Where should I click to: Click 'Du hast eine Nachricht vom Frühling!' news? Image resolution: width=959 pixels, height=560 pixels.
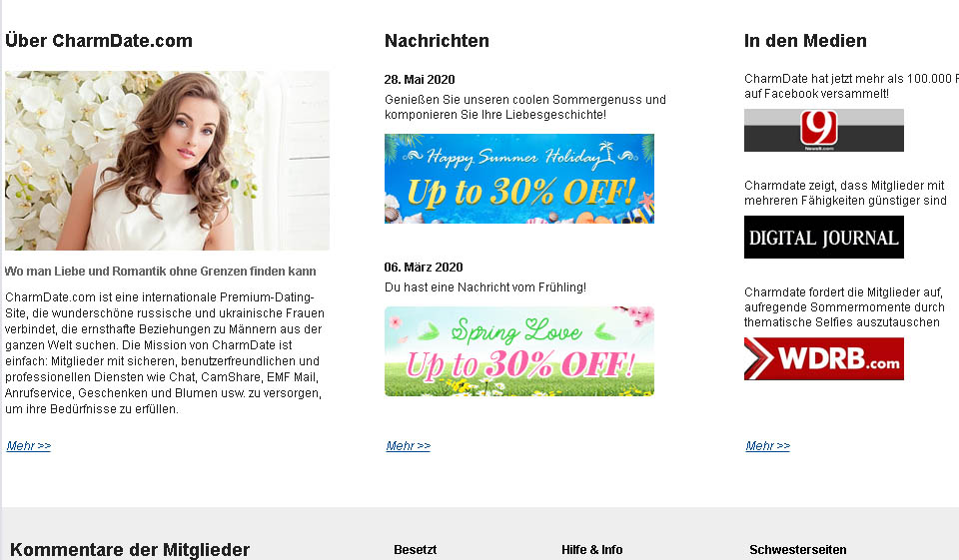pyautogui.click(x=485, y=287)
